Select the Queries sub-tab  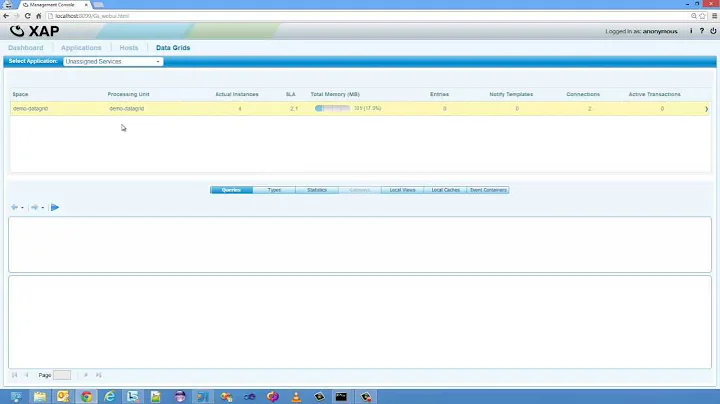point(231,190)
